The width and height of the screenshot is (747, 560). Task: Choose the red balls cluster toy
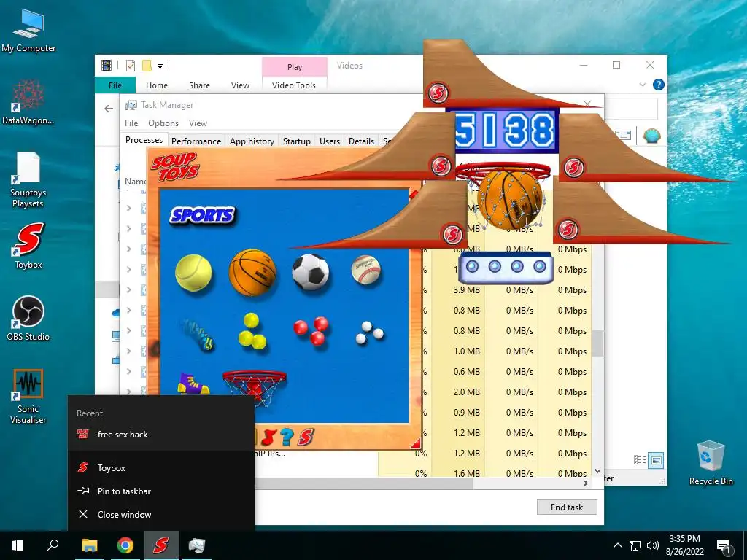pyautogui.click(x=311, y=330)
